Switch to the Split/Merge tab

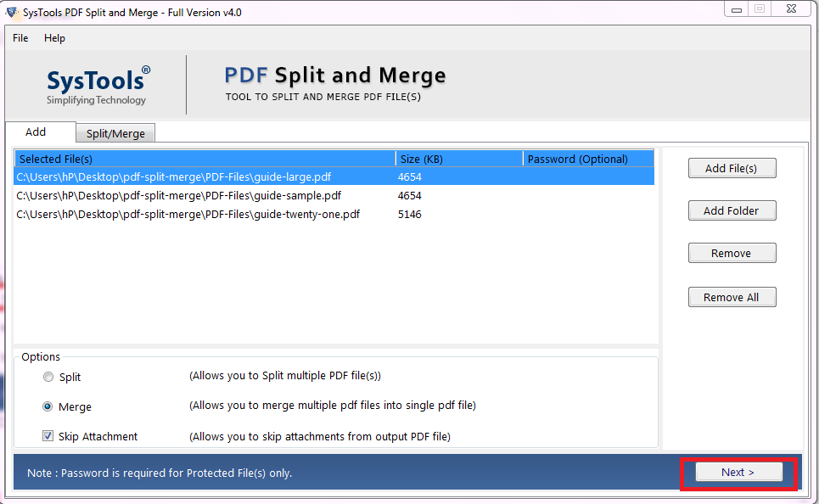click(x=115, y=133)
